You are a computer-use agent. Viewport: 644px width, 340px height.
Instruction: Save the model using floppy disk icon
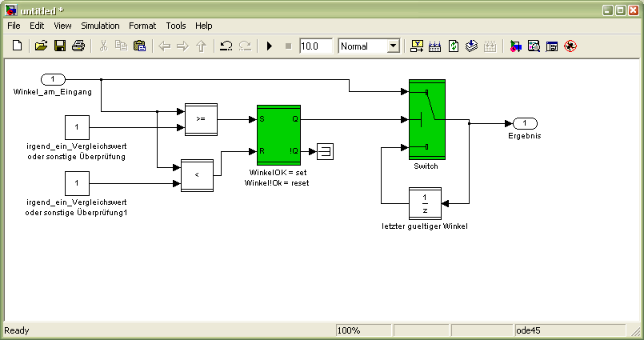60,46
